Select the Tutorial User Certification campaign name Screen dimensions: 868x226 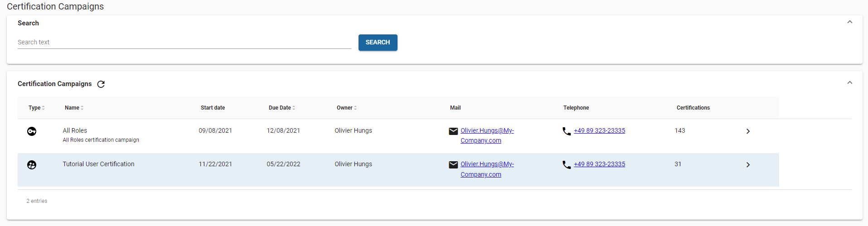point(98,164)
